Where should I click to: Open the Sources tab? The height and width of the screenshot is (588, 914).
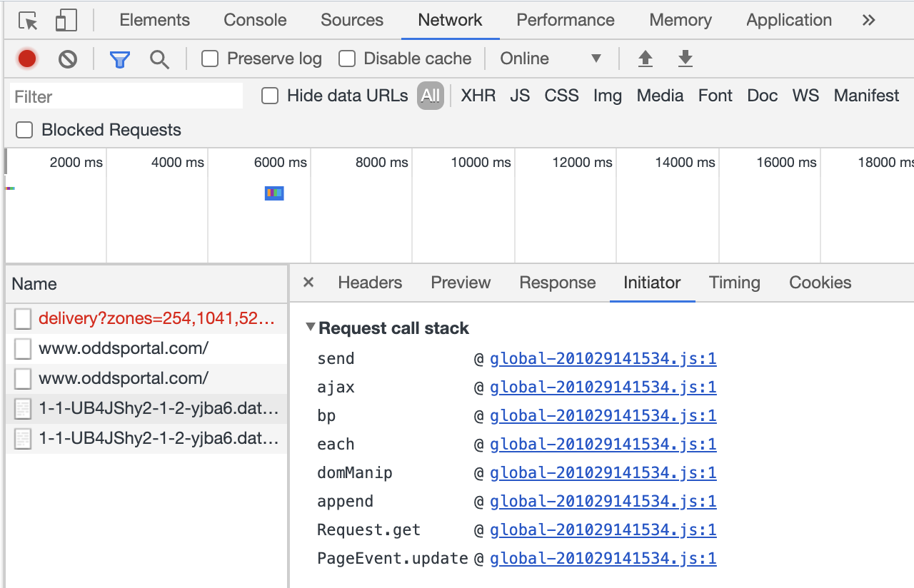coord(352,20)
